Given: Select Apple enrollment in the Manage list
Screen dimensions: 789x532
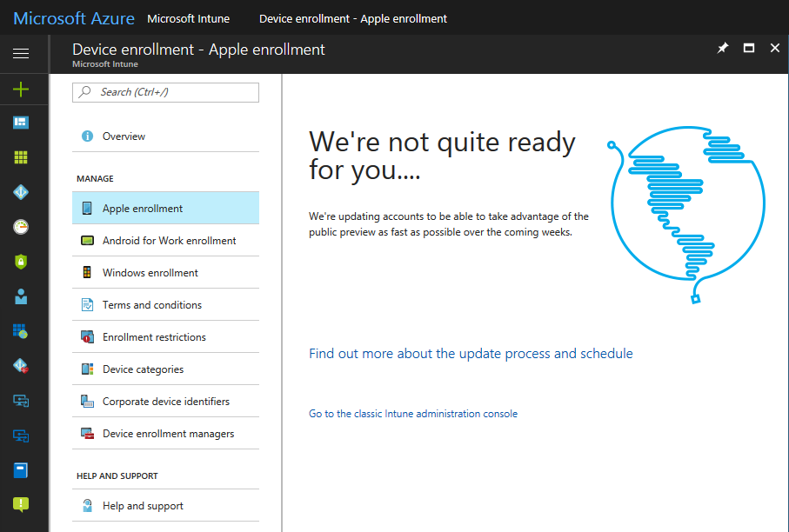Looking at the screenshot, I should tap(165, 208).
